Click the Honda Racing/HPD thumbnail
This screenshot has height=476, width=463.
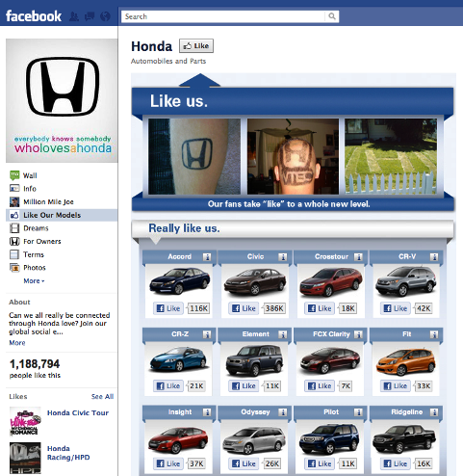(25, 459)
